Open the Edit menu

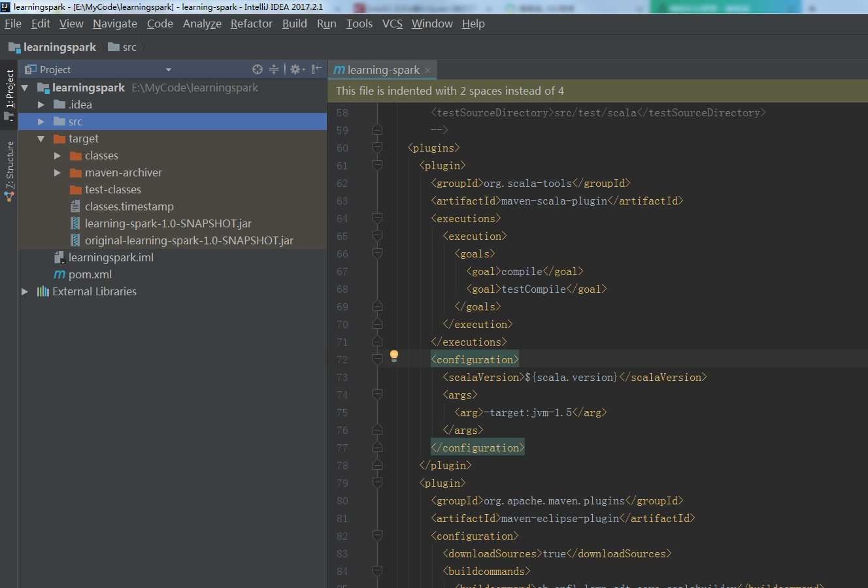(x=41, y=24)
